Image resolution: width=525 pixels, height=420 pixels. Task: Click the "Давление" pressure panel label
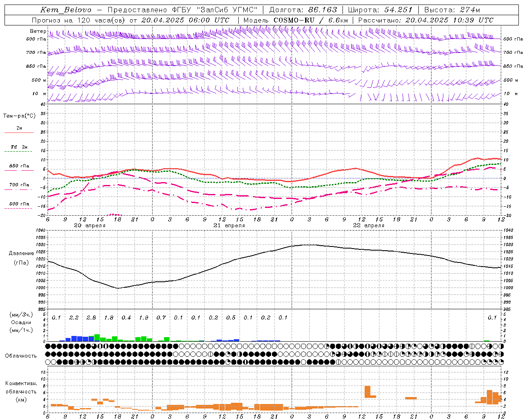point(21,253)
